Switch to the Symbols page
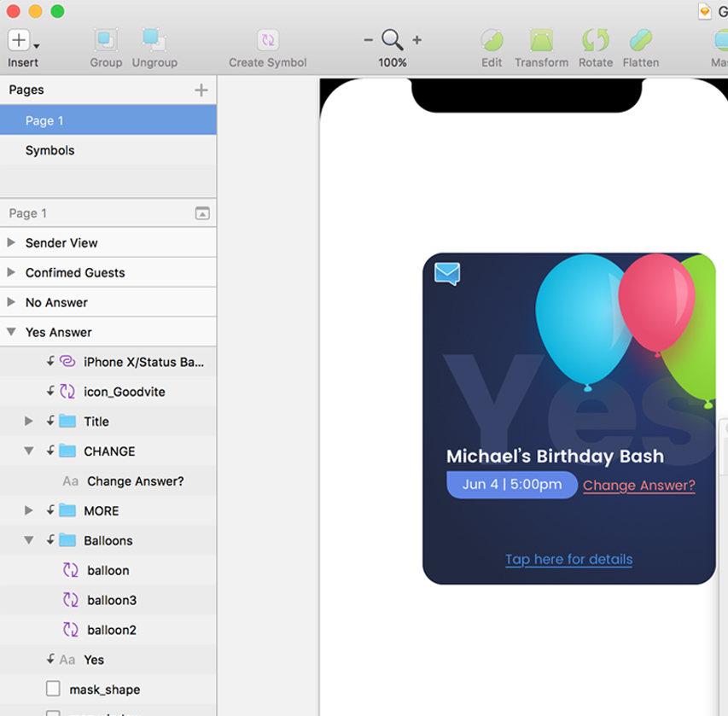728x716 pixels. point(108,150)
